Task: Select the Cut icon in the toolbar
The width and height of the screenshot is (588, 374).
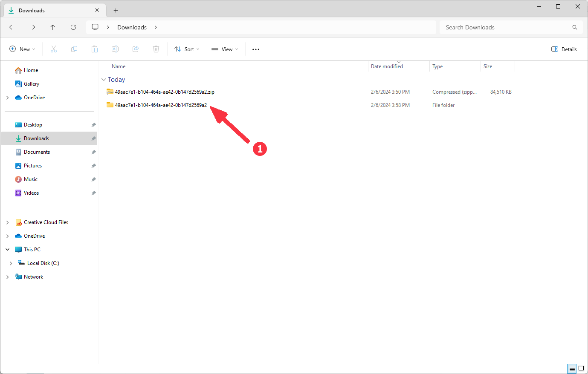Action: coord(53,49)
